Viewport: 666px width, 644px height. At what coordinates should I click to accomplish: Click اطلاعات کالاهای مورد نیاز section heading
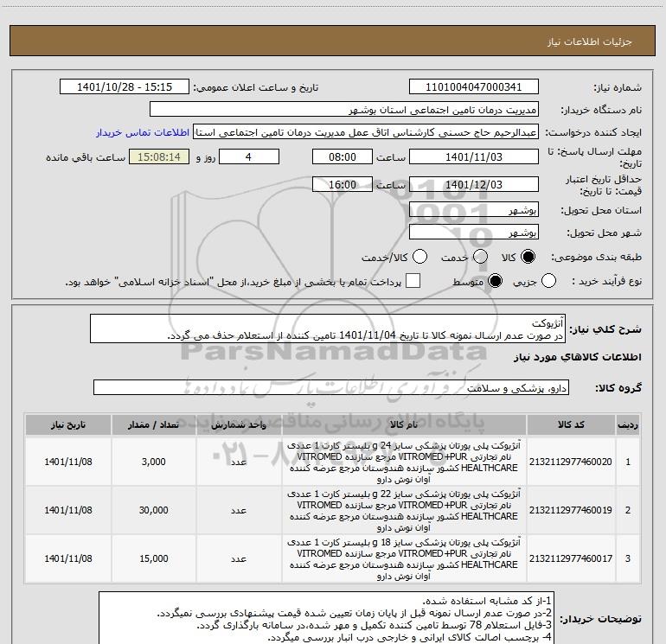click(578, 357)
